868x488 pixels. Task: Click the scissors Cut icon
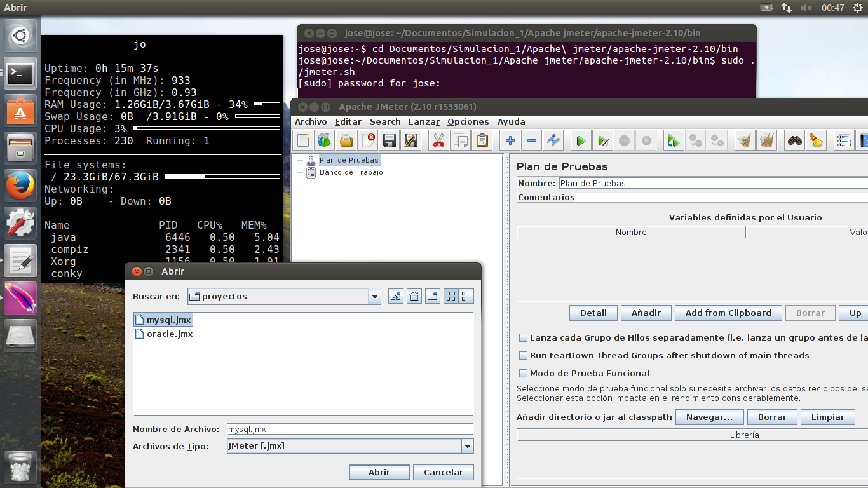tap(438, 140)
